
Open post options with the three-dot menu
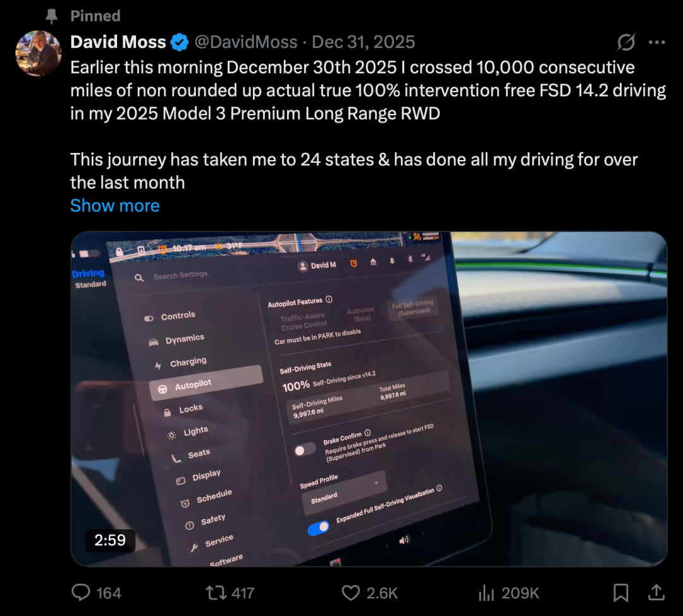point(658,42)
